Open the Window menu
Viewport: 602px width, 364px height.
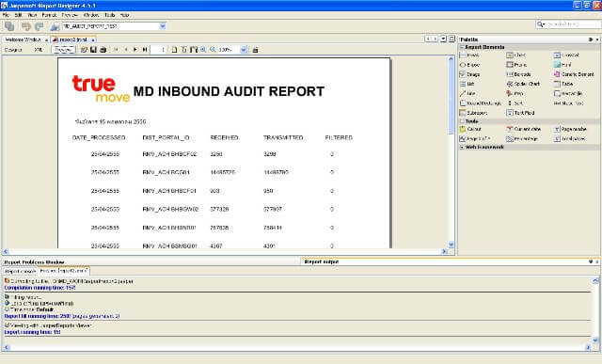pyautogui.click(x=91, y=15)
